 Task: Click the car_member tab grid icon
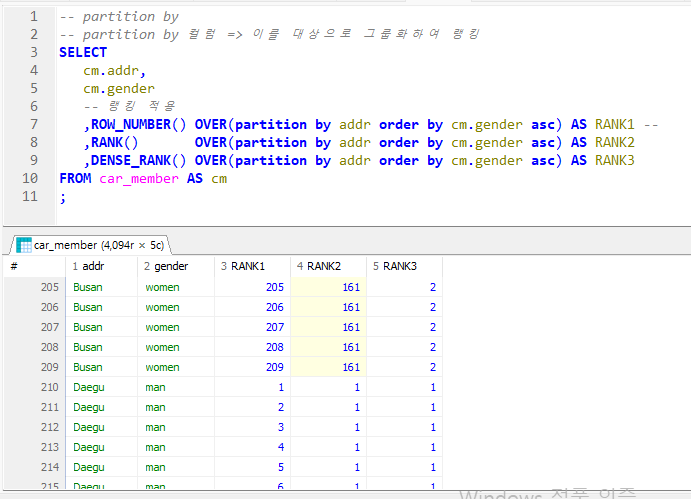click(x=24, y=245)
